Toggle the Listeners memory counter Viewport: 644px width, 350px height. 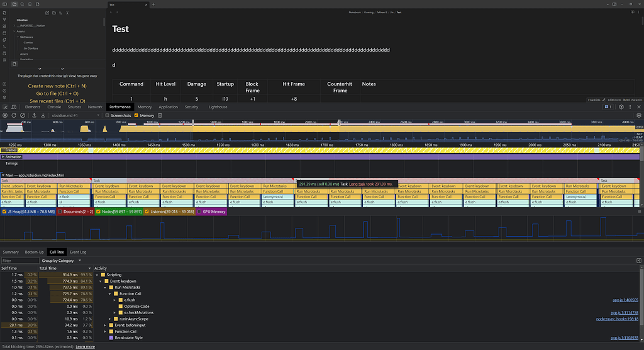click(147, 212)
